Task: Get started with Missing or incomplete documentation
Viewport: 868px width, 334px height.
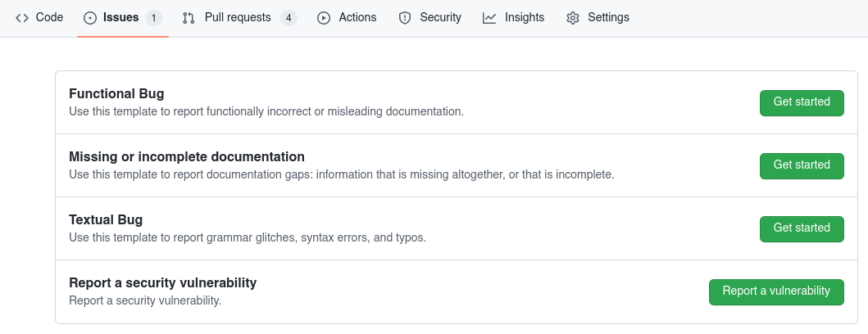Action: click(802, 165)
